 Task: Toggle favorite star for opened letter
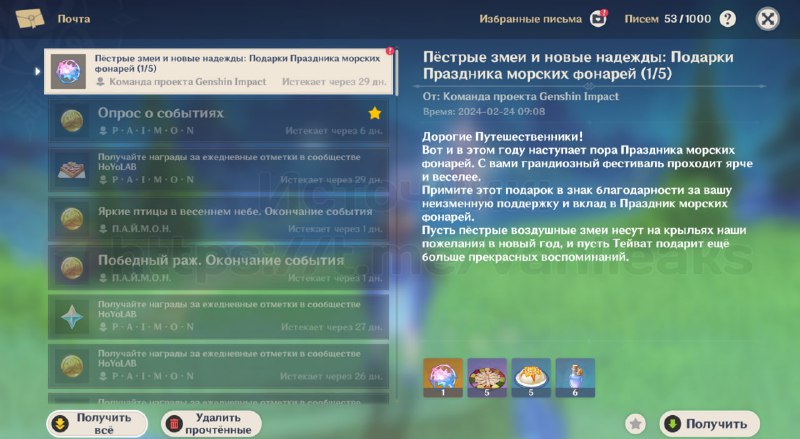click(635, 424)
